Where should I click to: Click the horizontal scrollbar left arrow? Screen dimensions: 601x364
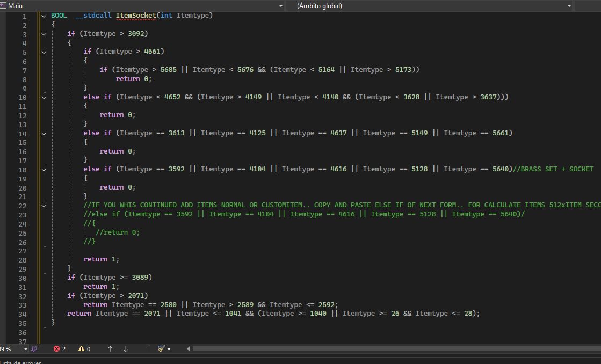[188, 348]
